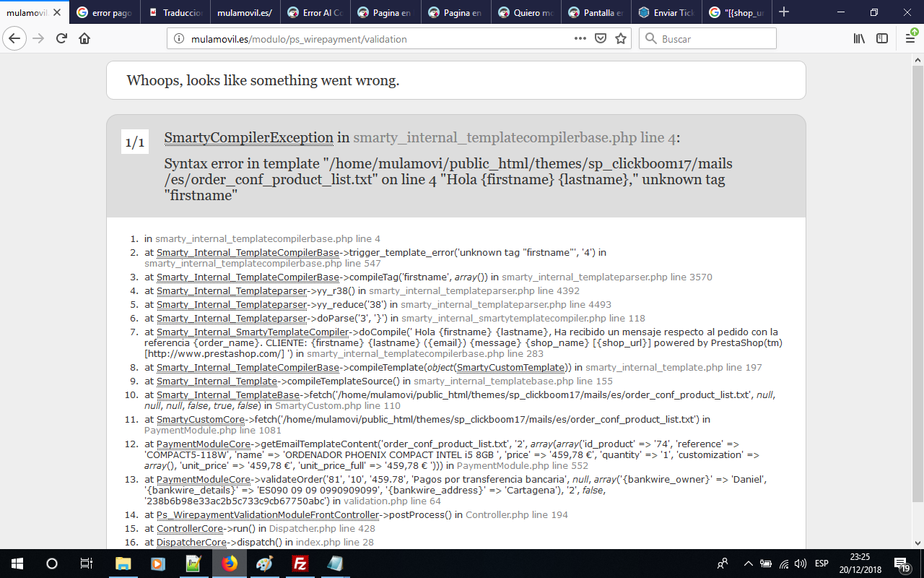Go back to the previous page
924x578 pixels.
tap(15, 38)
